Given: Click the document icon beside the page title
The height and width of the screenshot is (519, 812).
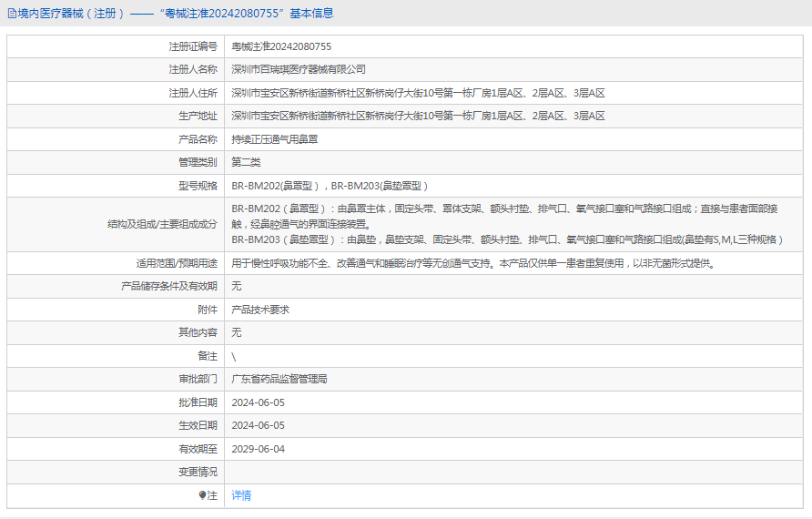Looking at the screenshot, I should tap(12, 14).
